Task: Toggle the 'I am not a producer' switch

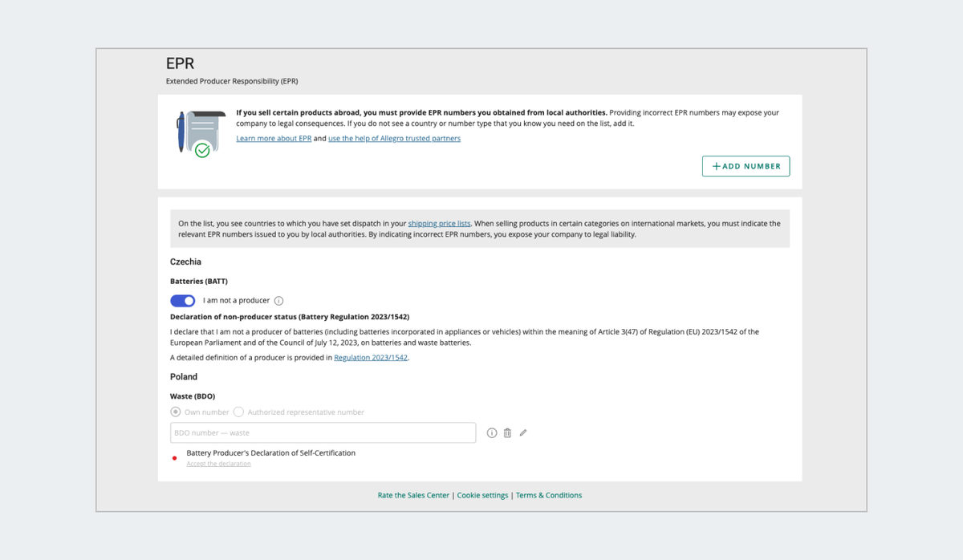Action: pos(183,301)
